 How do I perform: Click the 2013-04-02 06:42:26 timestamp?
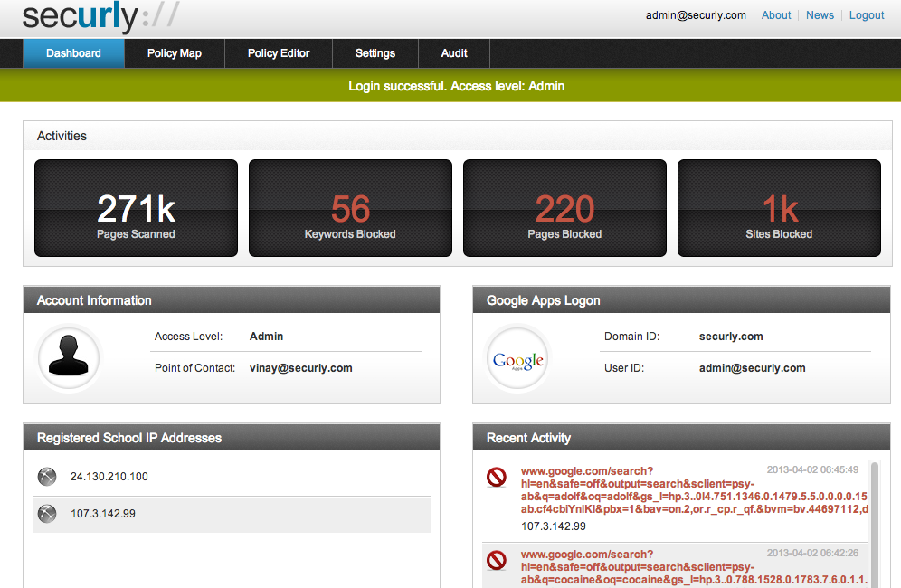812,553
